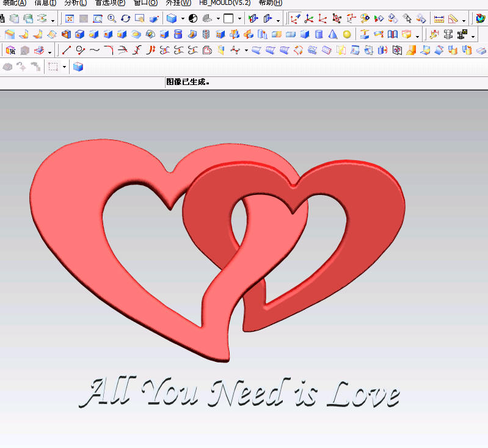Open the 装配(A) menu

14,3
